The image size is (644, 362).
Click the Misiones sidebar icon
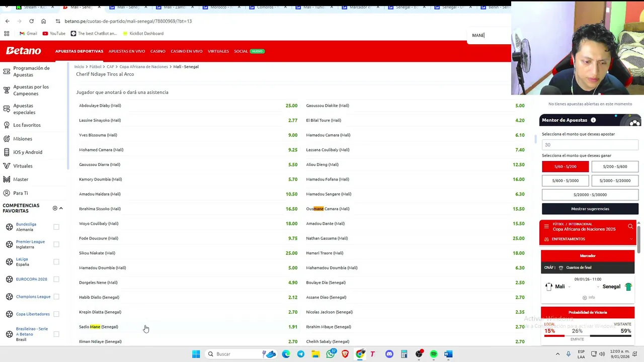point(7,139)
